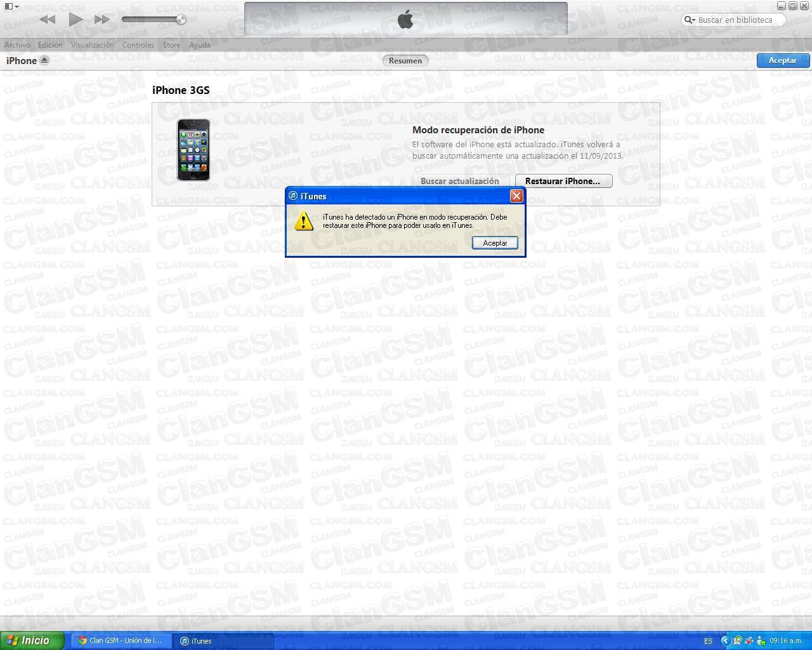
Task: Open the Inicio start menu
Action: click(32, 640)
